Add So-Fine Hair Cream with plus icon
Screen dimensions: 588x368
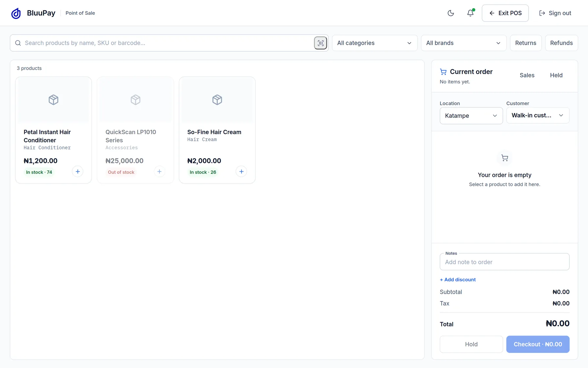click(x=241, y=171)
